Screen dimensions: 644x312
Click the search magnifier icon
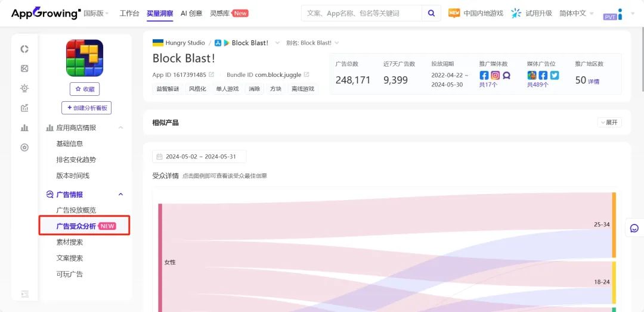pyautogui.click(x=431, y=13)
